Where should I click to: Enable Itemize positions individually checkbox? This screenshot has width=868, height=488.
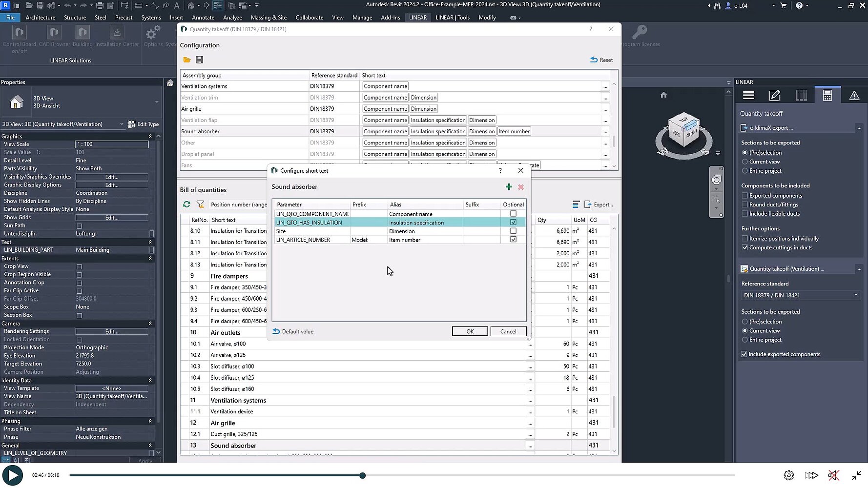coord(744,239)
